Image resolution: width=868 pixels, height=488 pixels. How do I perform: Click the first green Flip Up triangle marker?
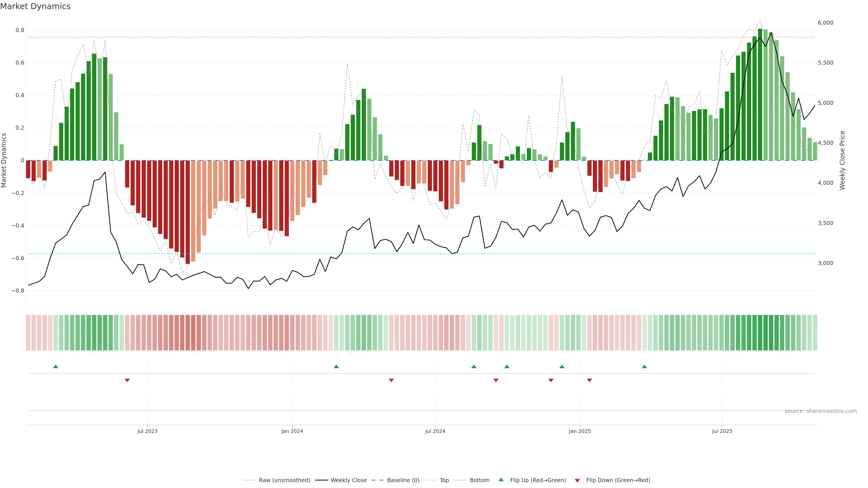[56, 366]
